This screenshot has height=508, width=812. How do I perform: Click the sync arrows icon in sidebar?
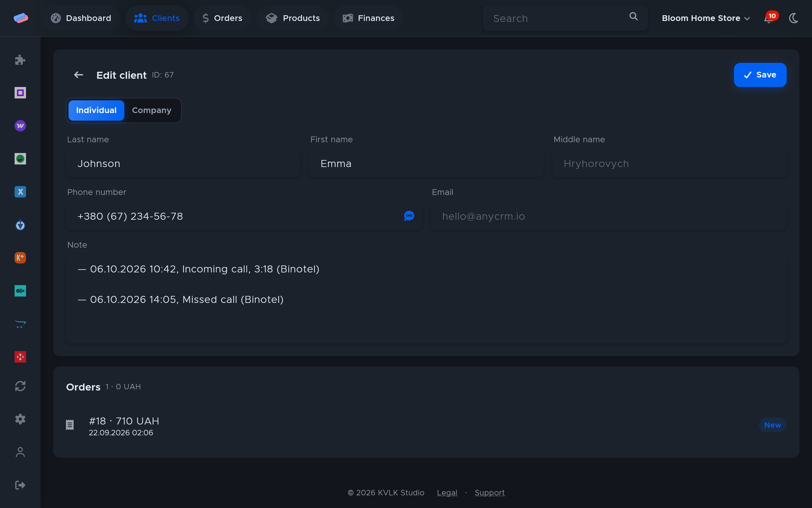point(20,386)
